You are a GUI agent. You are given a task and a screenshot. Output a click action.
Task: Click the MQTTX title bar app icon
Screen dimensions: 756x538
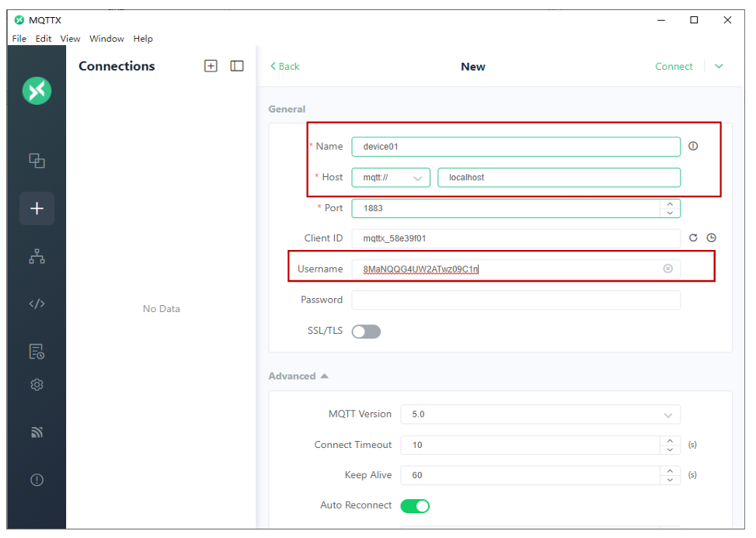pyautogui.click(x=19, y=19)
